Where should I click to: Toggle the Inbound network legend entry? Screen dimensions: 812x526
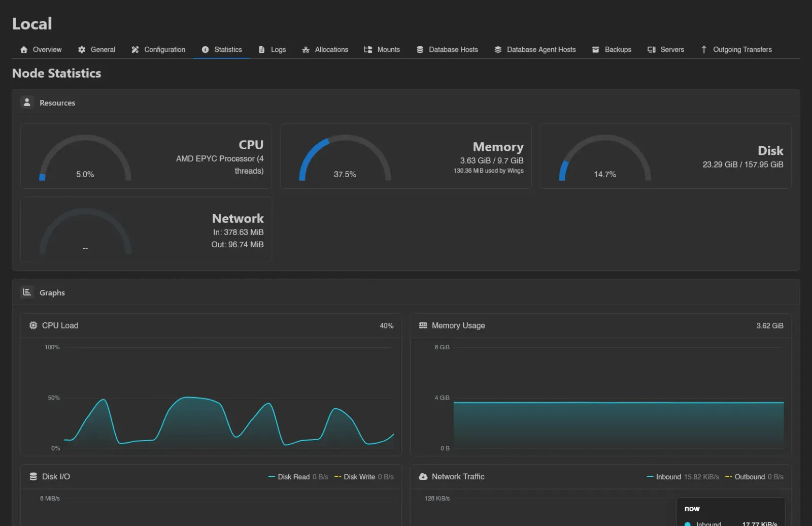683,477
